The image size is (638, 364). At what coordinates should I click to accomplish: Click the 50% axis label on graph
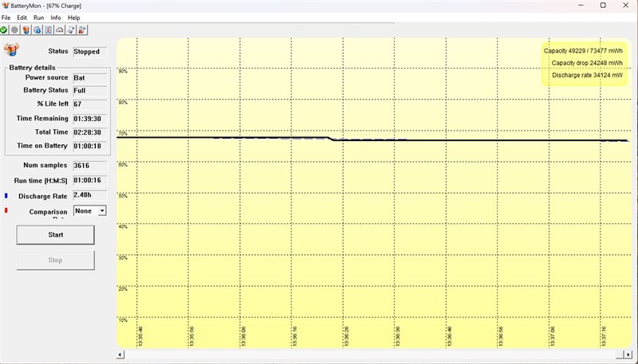[x=123, y=196]
